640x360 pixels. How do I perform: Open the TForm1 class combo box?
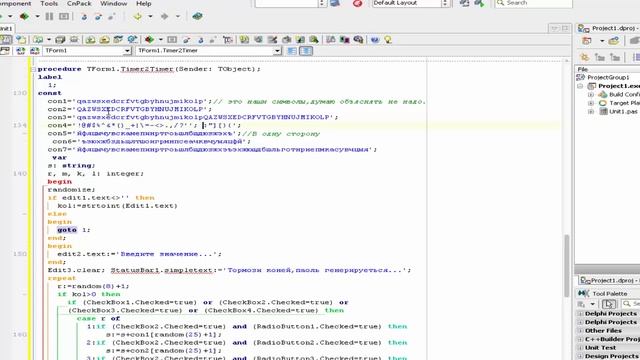point(87,51)
